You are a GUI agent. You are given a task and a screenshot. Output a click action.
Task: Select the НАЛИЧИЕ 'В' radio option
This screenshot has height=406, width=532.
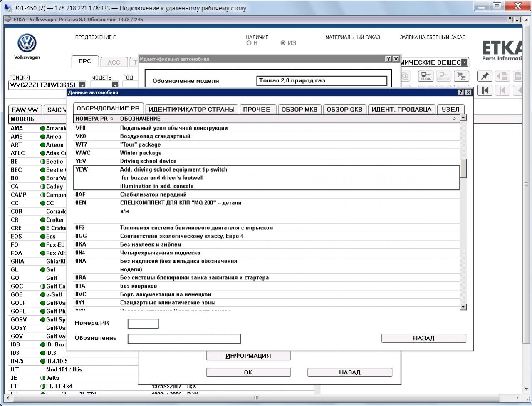click(249, 43)
